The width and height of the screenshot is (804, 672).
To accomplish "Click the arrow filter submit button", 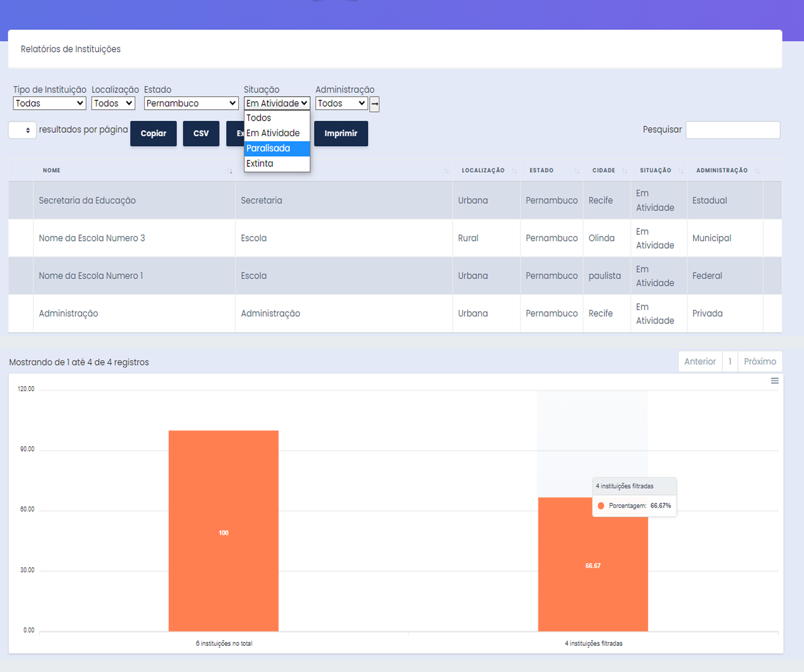I will [374, 104].
